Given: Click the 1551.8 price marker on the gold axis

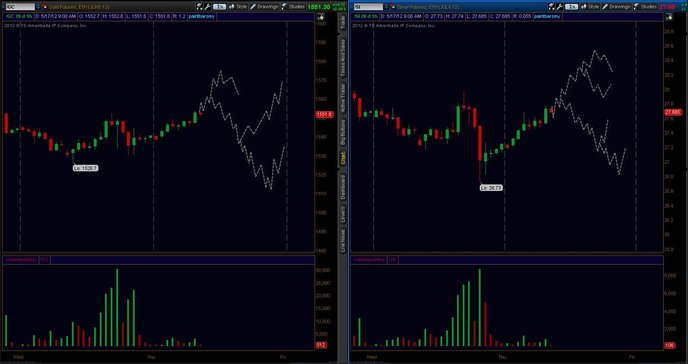Looking at the screenshot, I should coord(325,114).
